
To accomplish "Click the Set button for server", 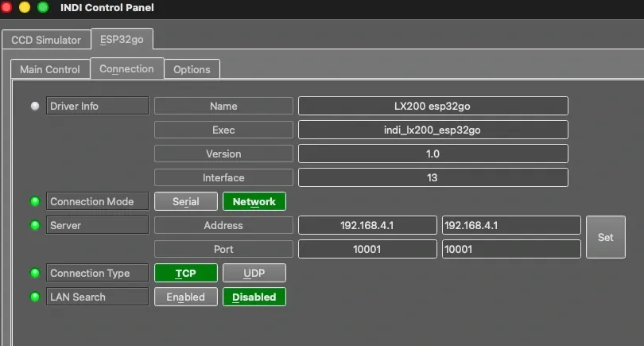I will (x=605, y=237).
